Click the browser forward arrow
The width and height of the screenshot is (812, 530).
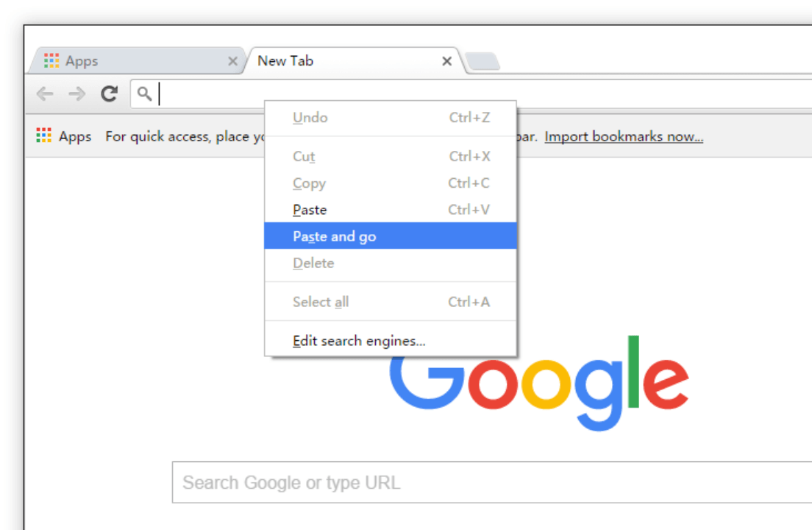pyautogui.click(x=76, y=93)
